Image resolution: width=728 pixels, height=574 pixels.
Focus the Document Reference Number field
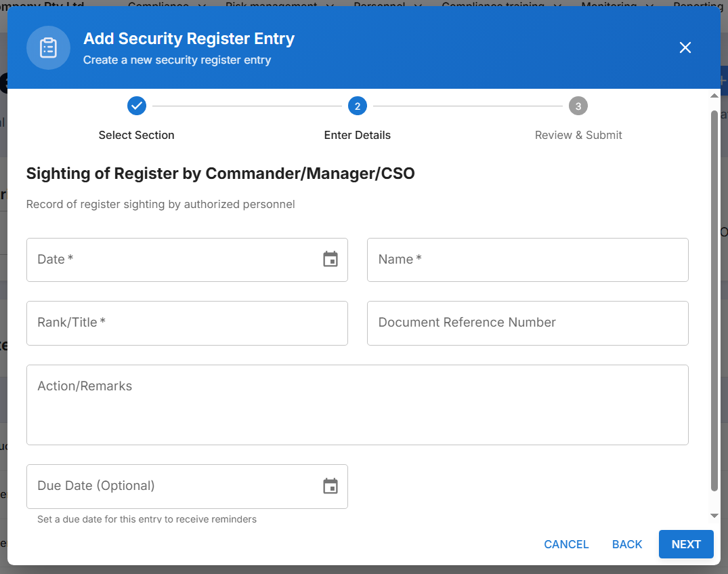(528, 323)
